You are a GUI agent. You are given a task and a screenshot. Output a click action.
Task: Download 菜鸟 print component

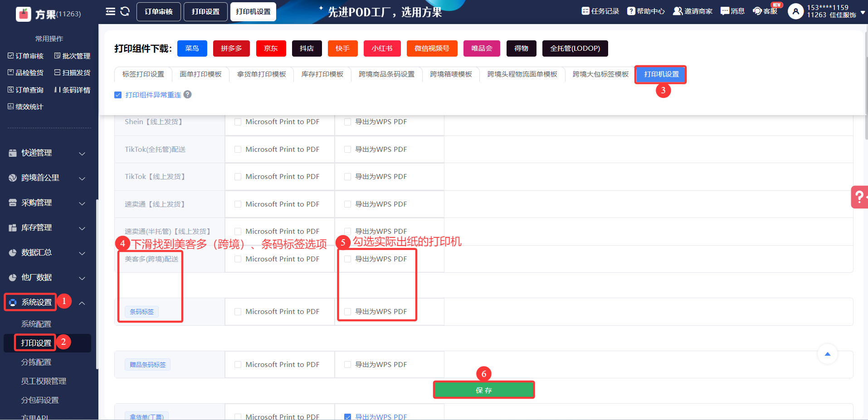click(192, 48)
